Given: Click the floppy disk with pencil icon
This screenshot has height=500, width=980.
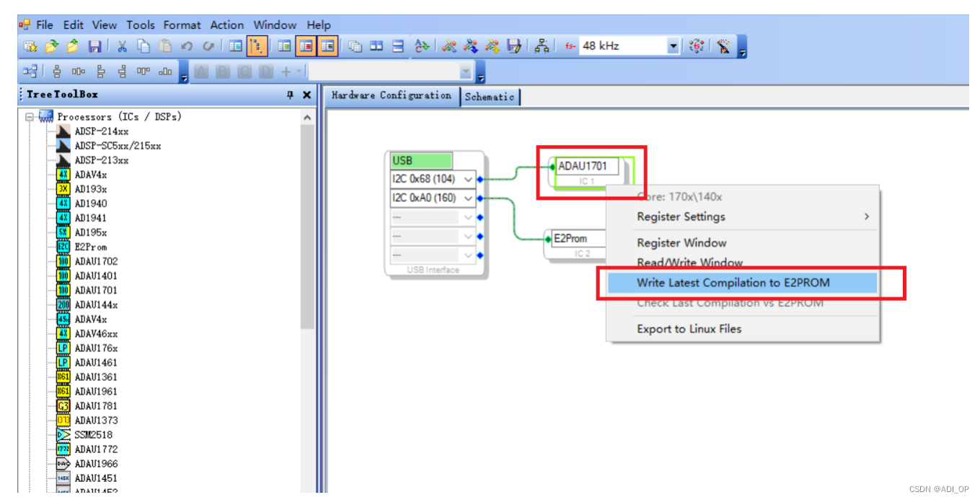Looking at the screenshot, I should [x=514, y=46].
